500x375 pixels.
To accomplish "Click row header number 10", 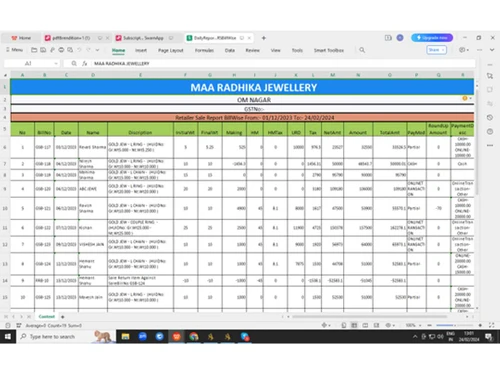I will (x=5, y=208).
